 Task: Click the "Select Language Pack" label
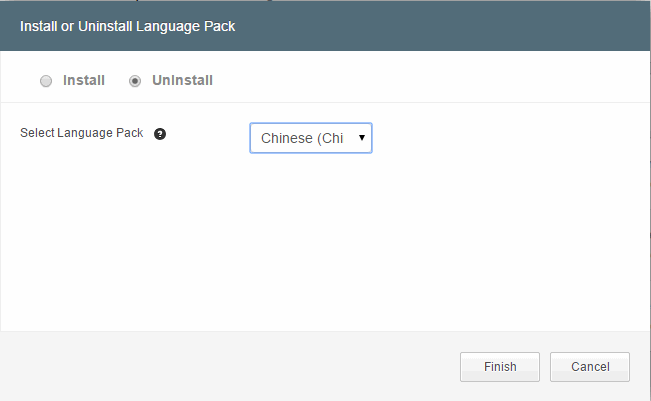pyautogui.click(x=82, y=133)
